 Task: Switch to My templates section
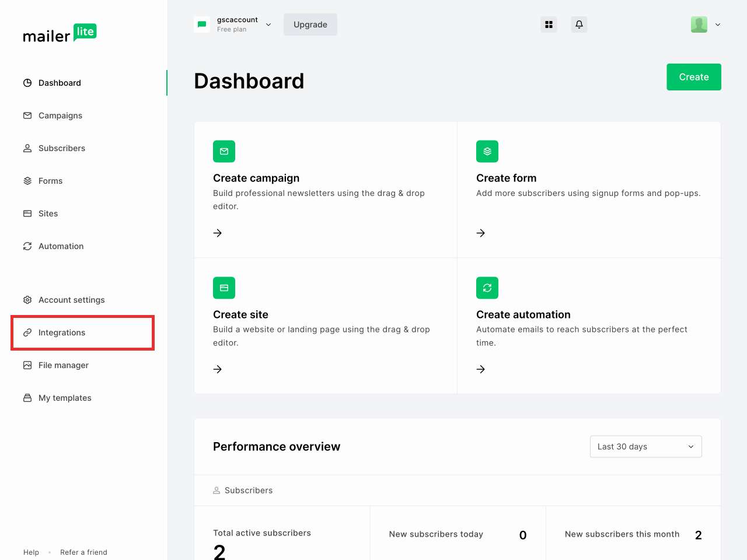click(x=65, y=398)
